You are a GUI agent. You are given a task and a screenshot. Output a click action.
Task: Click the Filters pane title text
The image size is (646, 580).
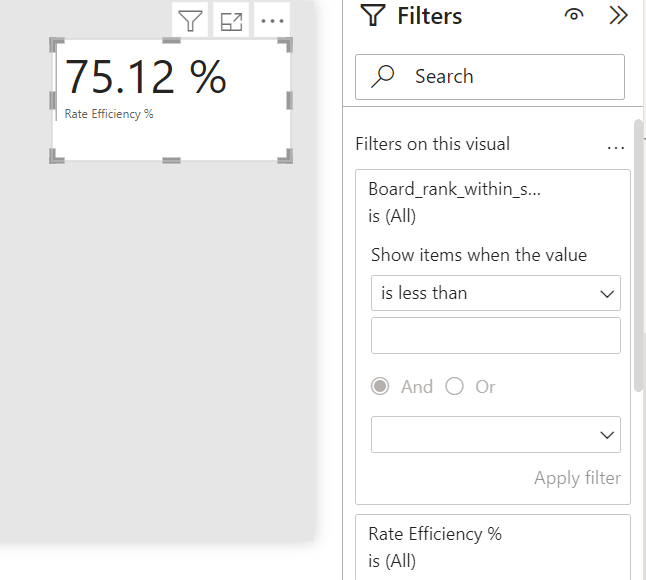[430, 16]
